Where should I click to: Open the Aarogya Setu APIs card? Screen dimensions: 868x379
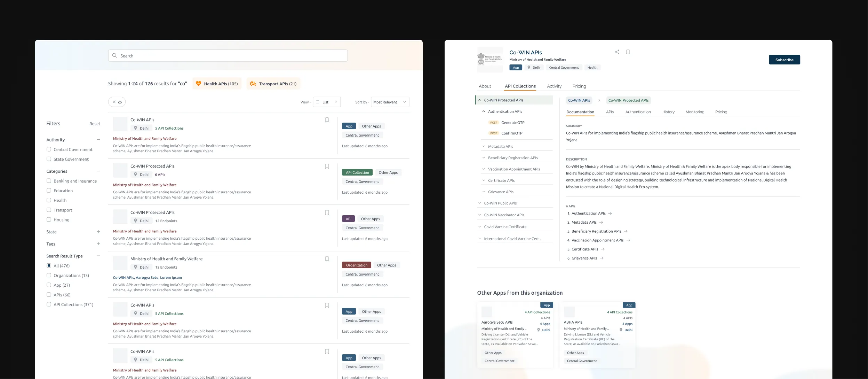pos(515,335)
